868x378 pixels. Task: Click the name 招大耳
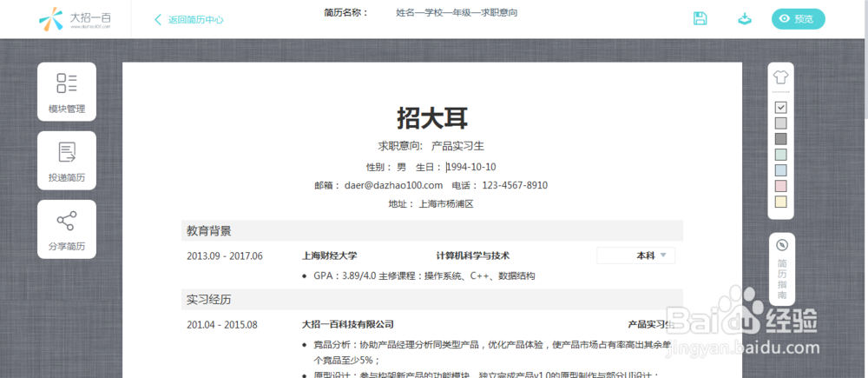click(432, 117)
